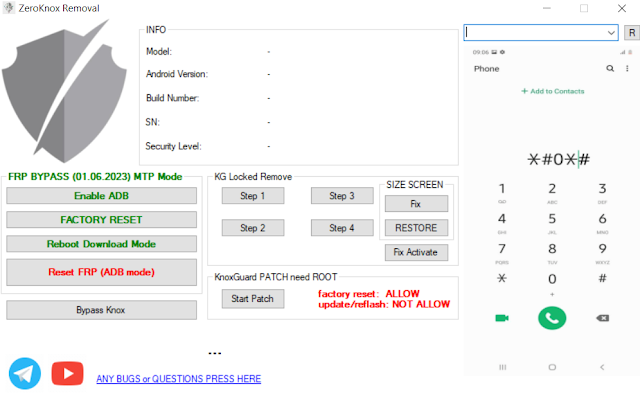The width and height of the screenshot is (640, 399).
Task: Tap the Android home navigation icon
Action: (552, 367)
